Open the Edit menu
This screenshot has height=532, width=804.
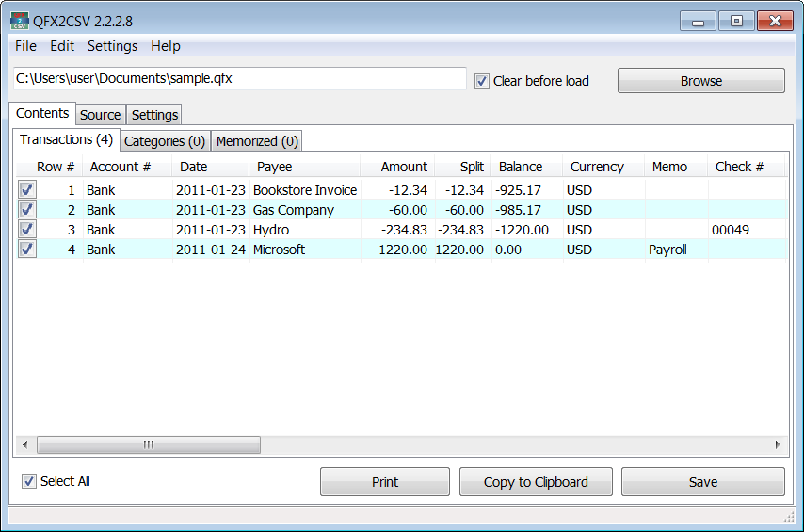coord(62,46)
